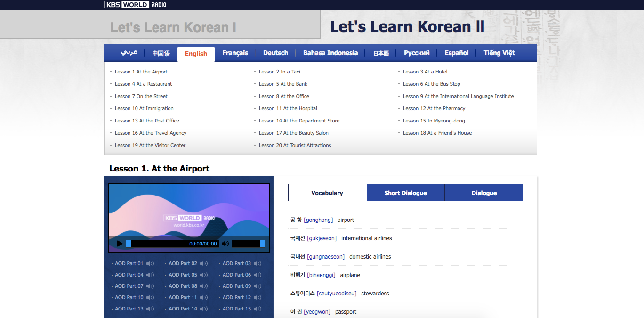Switch to the Short Dialogue tab
644x318 pixels.
[405, 192]
